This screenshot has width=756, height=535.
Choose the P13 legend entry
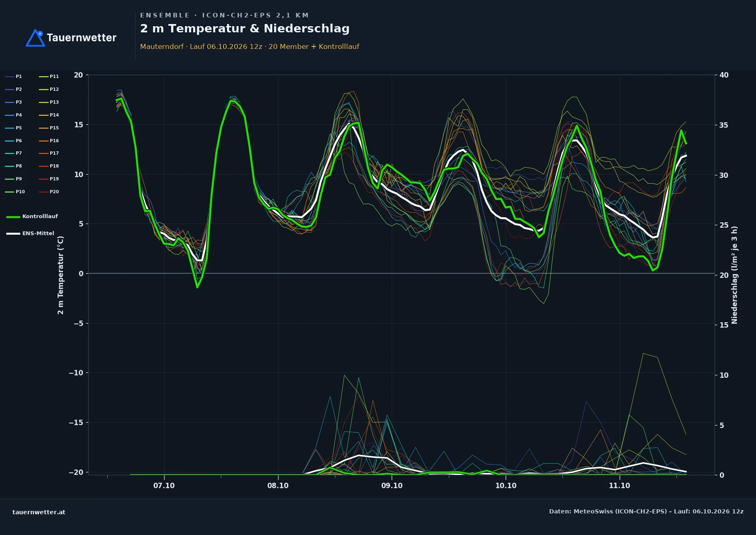(49, 102)
